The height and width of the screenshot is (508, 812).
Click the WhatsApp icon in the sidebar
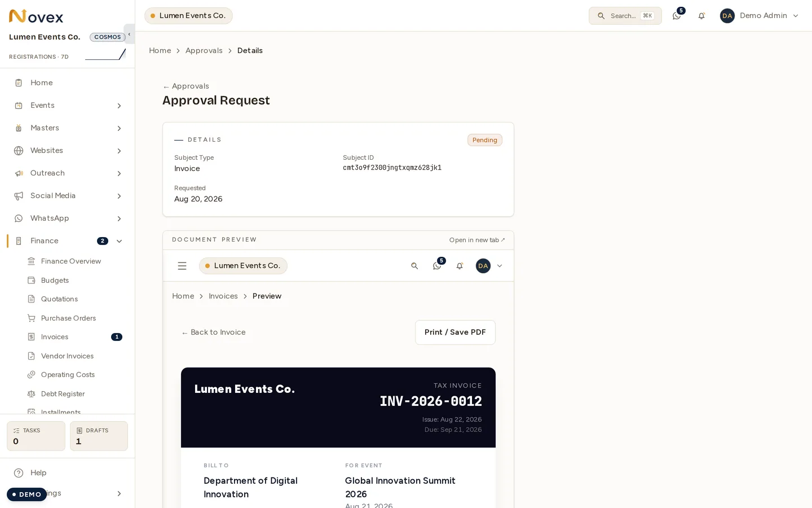tap(19, 218)
